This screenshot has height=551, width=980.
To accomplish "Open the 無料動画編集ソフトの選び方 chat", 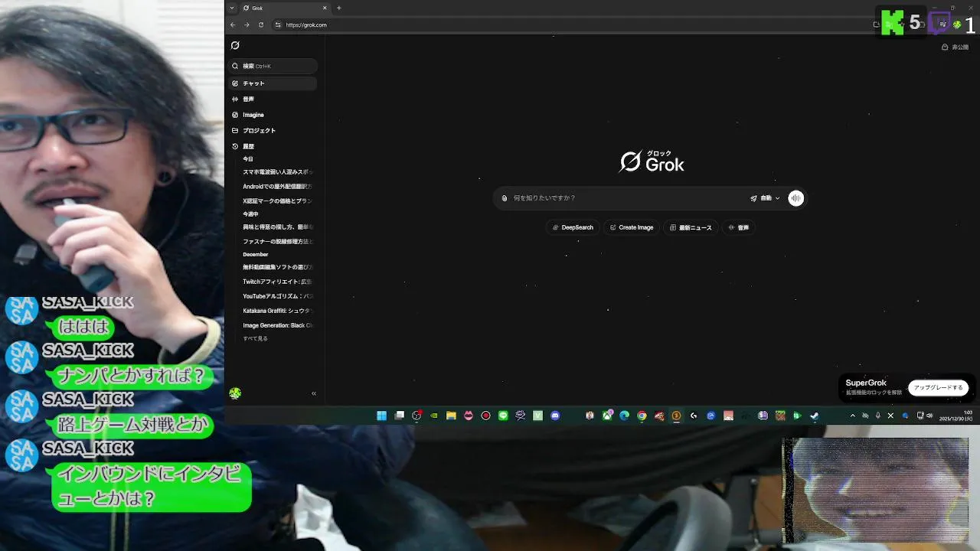I will pyautogui.click(x=277, y=267).
